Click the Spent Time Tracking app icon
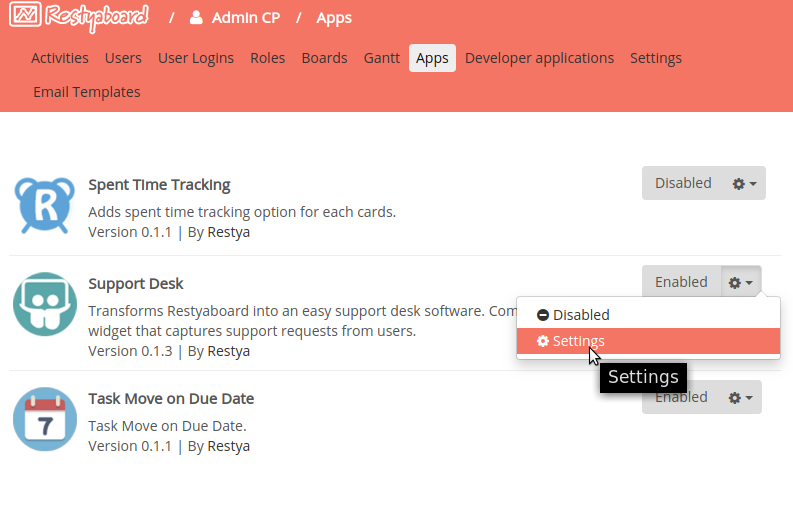 pyautogui.click(x=45, y=203)
